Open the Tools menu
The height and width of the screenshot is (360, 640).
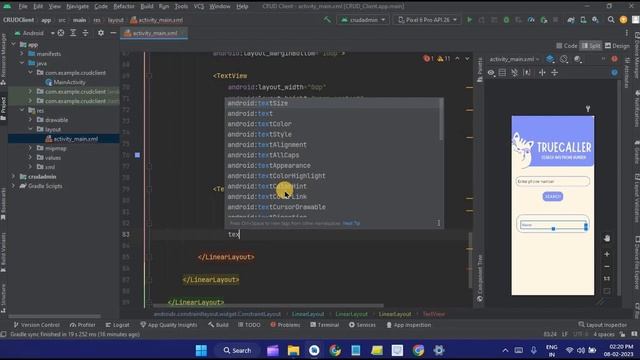[x=181, y=6]
